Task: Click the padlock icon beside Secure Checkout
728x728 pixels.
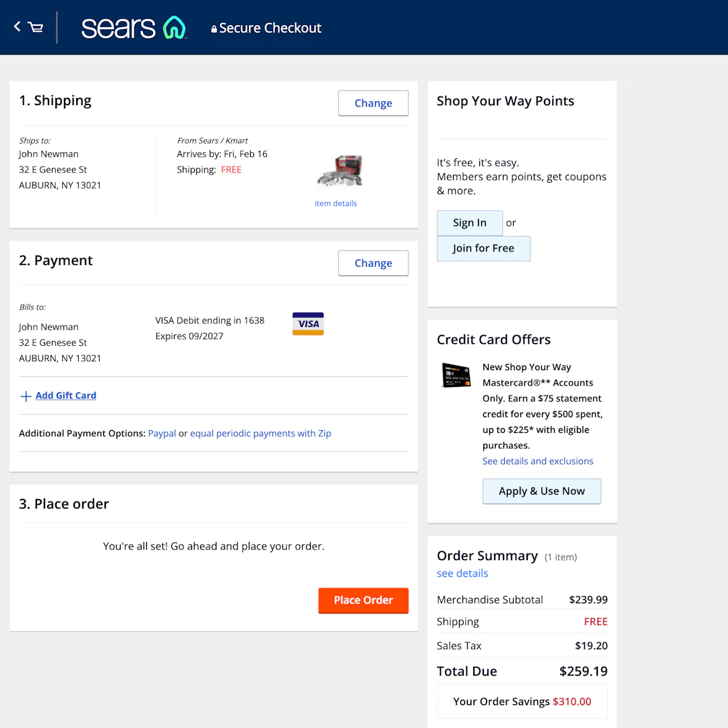Action: [x=214, y=29]
